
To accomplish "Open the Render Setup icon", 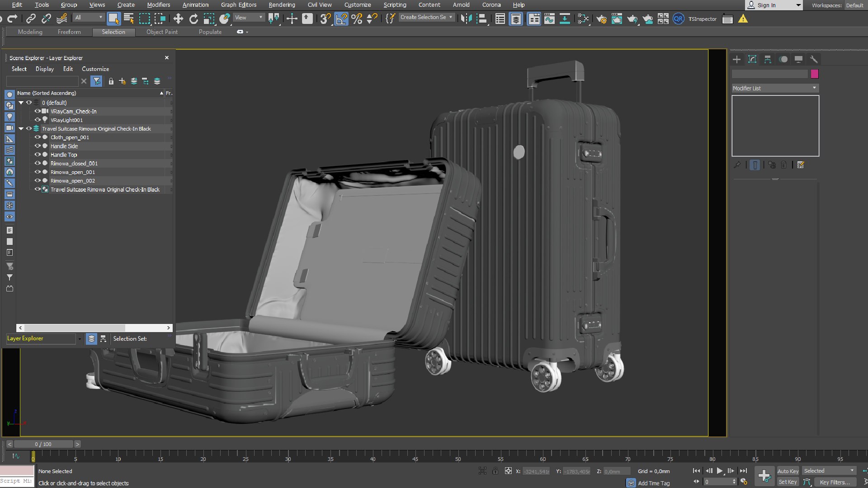I will point(601,19).
